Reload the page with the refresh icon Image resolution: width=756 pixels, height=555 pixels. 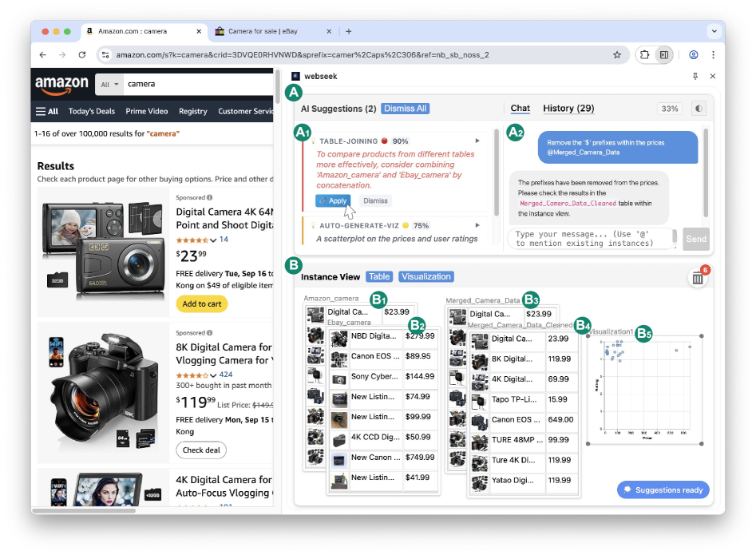(x=81, y=55)
